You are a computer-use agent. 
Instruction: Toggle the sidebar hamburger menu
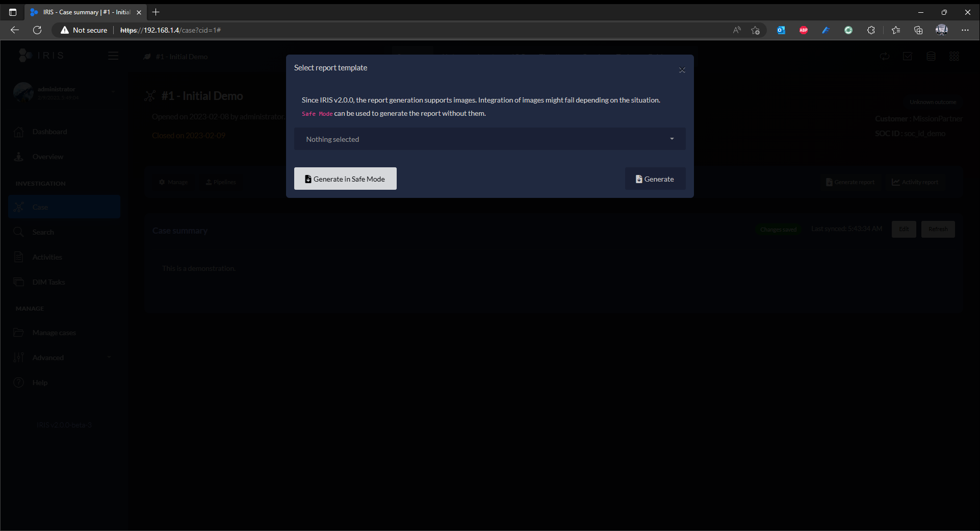[x=113, y=56]
